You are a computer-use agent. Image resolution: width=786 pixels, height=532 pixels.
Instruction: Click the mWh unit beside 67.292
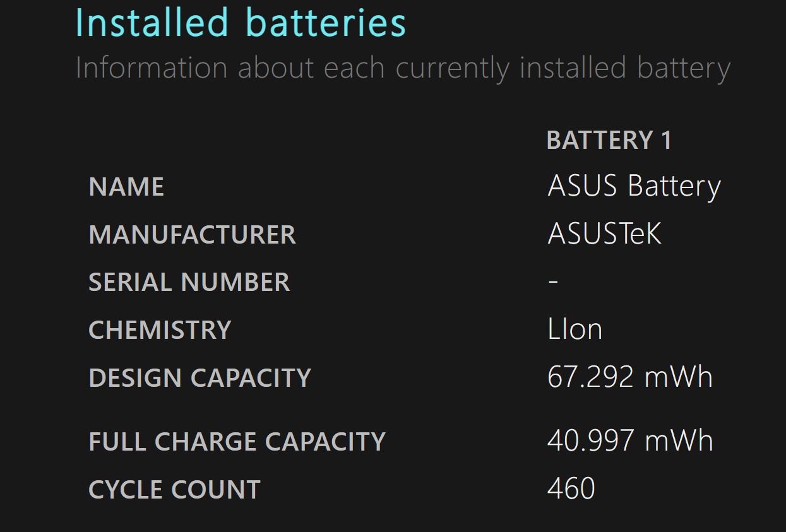tap(679, 377)
